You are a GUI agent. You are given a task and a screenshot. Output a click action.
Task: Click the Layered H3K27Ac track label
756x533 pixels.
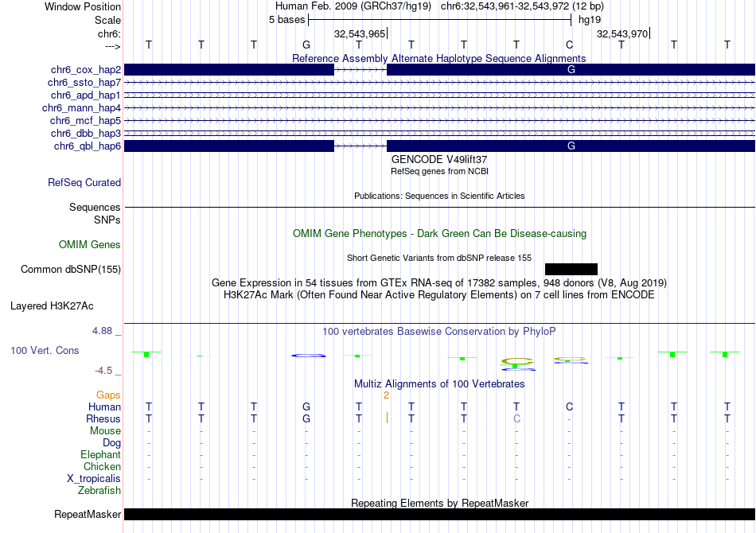pyautogui.click(x=52, y=306)
